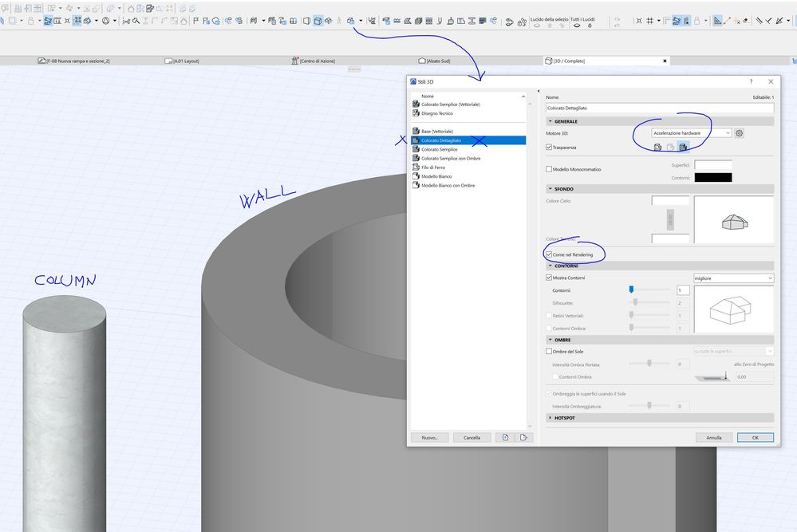Uncheck the Trasparenza checkbox
The height and width of the screenshot is (532, 797).
(x=548, y=147)
